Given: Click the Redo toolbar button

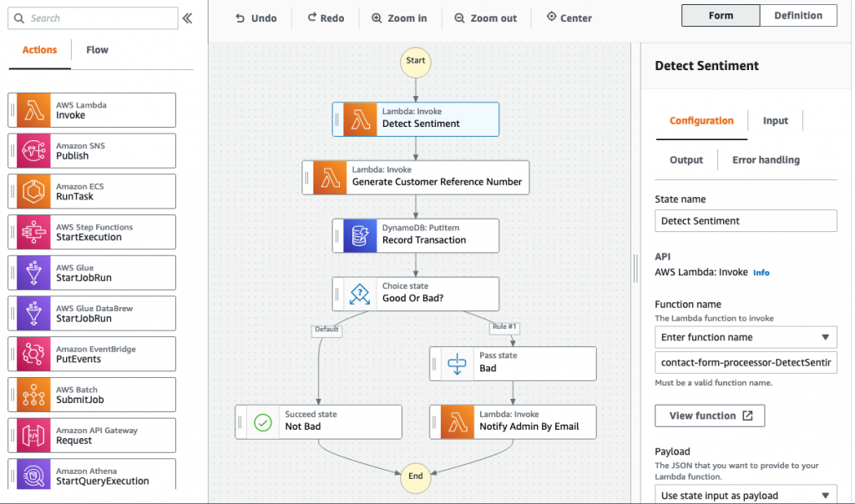Looking at the screenshot, I should pyautogui.click(x=326, y=18).
